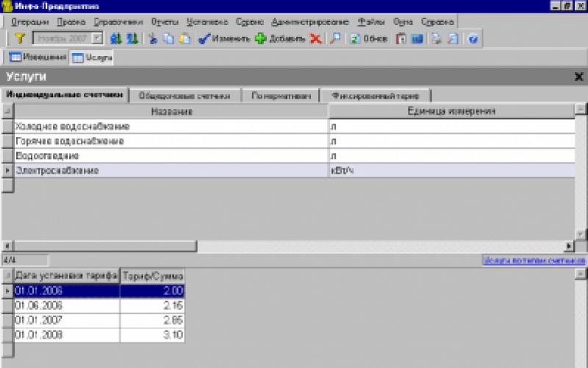Image resolution: width=588 pixels, height=368 pixels.
Task: Click the Услуги по типам счетчиков link
Action: click(x=534, y=261)
